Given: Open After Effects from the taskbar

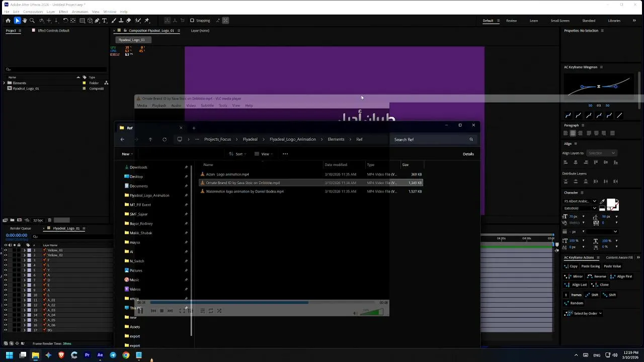Looking at the screenshot, I should tap(100, 355).
